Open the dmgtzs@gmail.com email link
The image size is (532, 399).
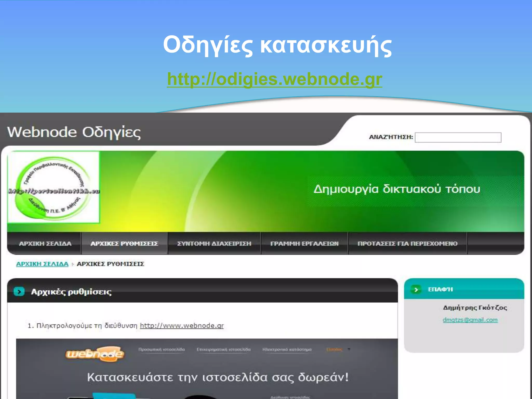coord(470,320)
